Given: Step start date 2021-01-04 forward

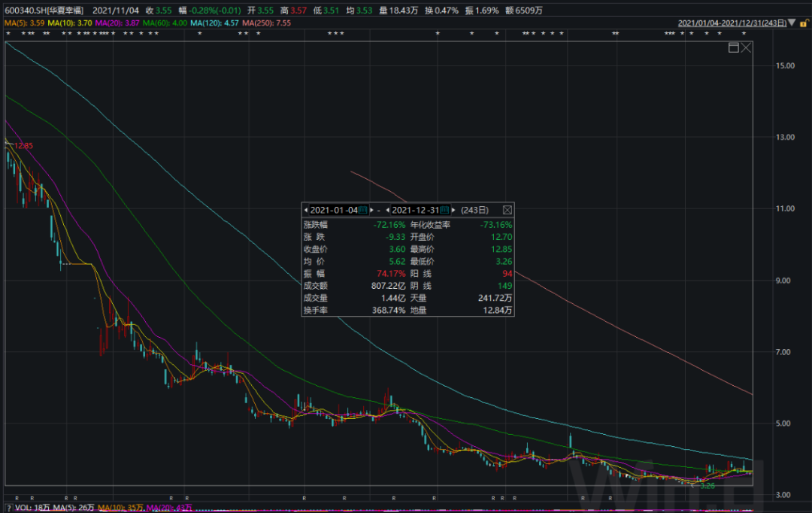Looking at the screenshot, I should 371,210.
